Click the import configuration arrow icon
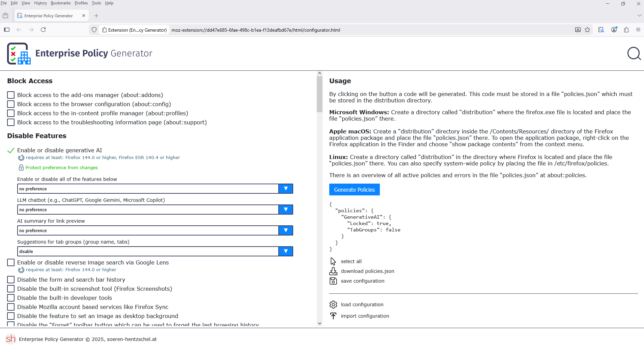The image size is (644, 348). click(x=333, y=316)
